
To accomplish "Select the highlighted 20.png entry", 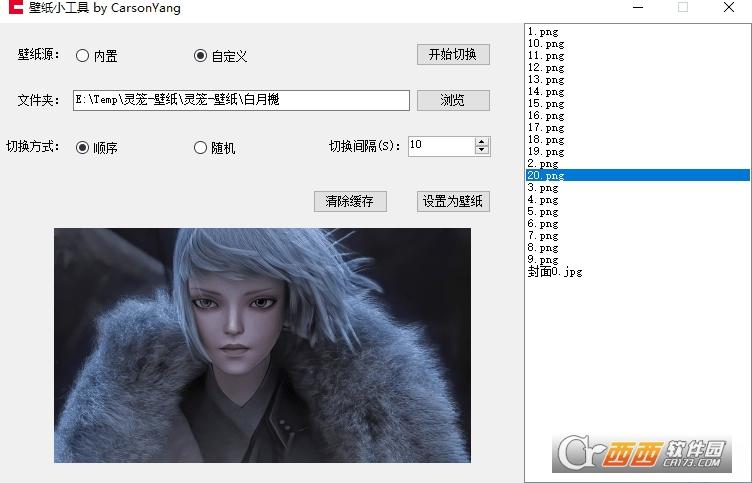I will tap(637, 176).
